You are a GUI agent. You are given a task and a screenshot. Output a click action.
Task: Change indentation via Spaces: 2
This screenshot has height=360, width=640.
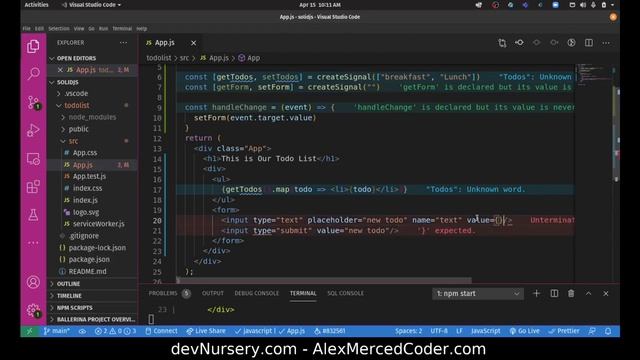tap(408, 331)
